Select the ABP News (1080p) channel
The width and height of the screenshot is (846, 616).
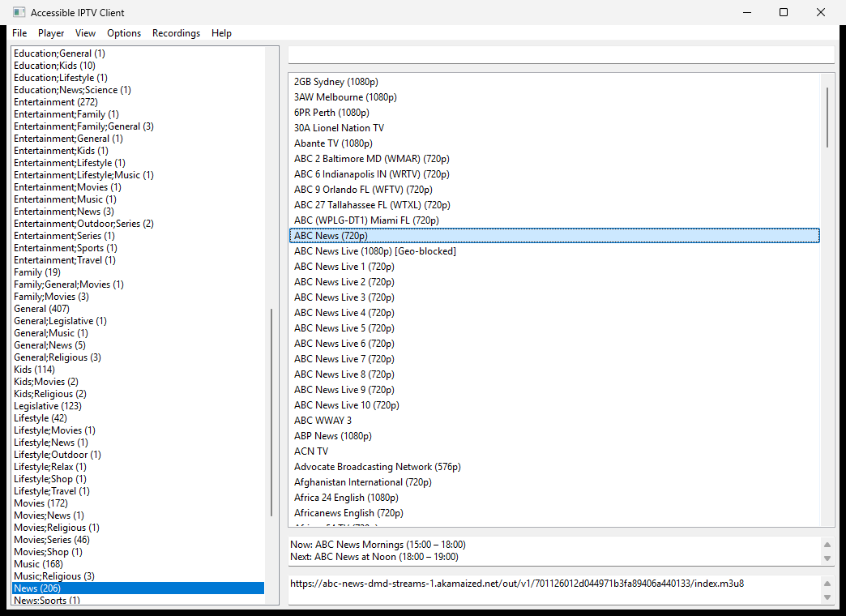(x=554, y=436)
